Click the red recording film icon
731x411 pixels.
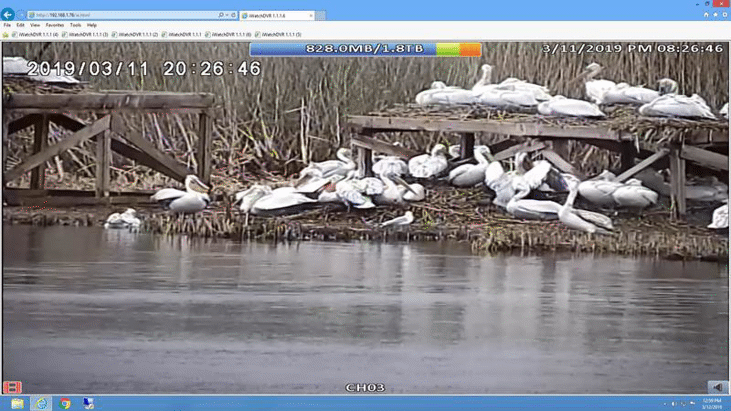(x=12, y=387)
